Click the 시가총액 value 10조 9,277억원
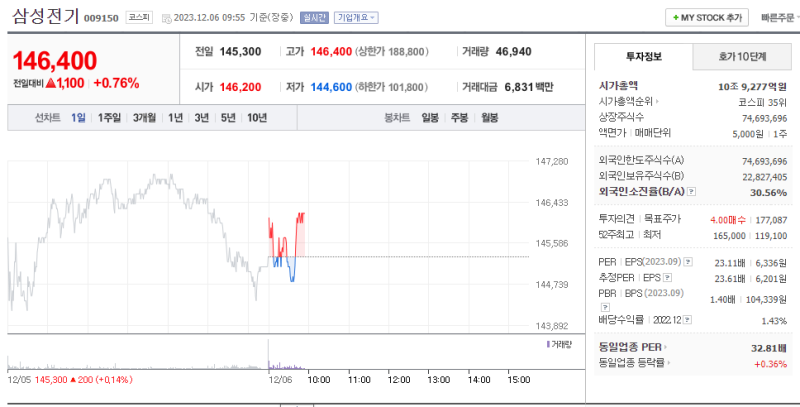 (x=753, y=87)
